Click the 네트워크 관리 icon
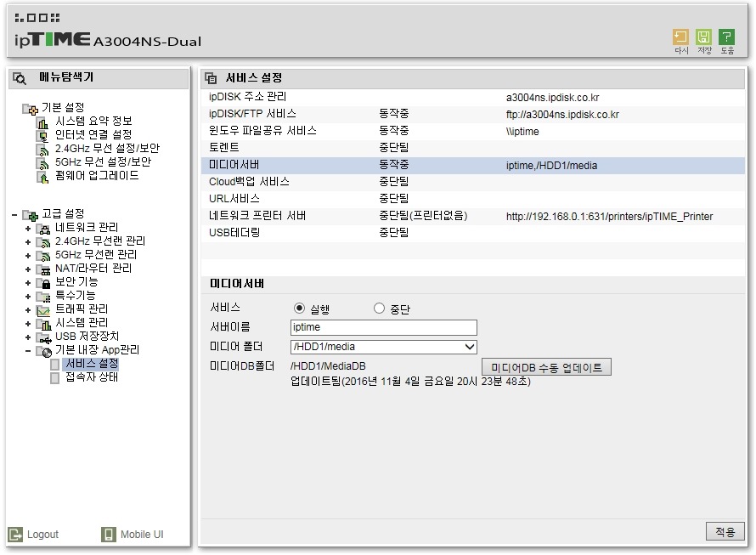Viewport: 756px width, 555px height. (43, 229)
